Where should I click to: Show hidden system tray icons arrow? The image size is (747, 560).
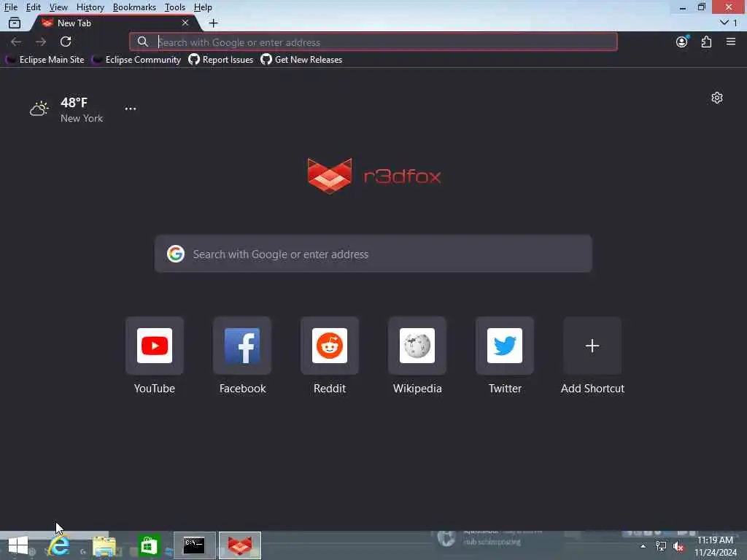click(643, 546)
